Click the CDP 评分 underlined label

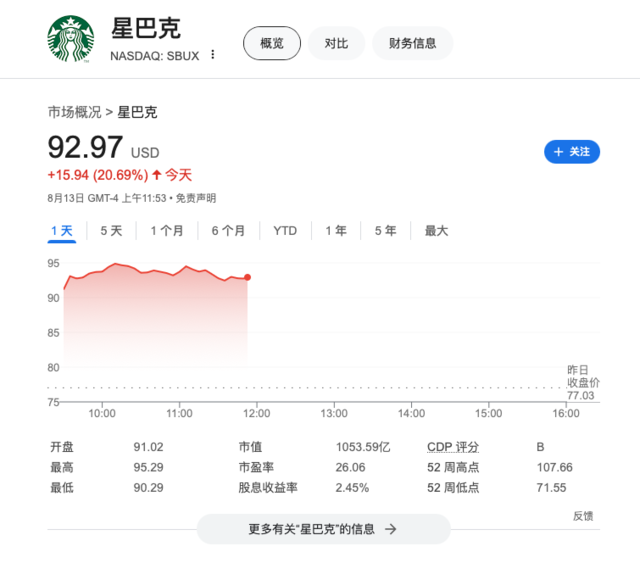click(x=453, y=447)
